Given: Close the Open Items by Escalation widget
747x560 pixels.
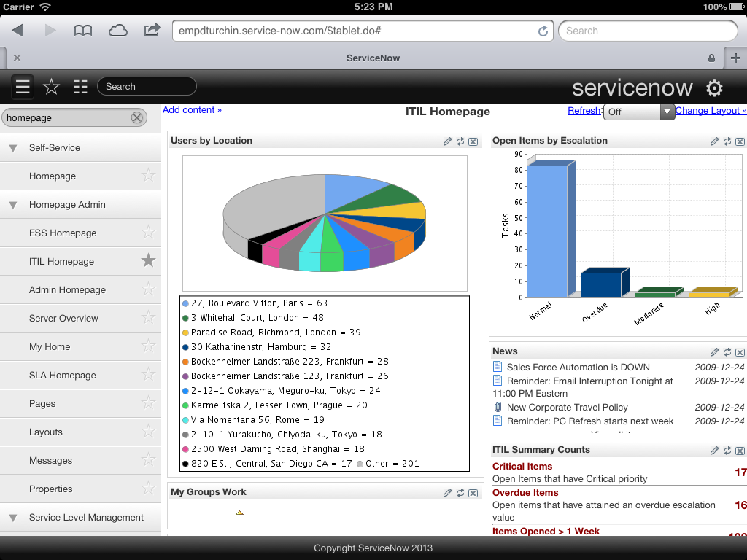Looking at the screenshot, I should coord(740,141).
